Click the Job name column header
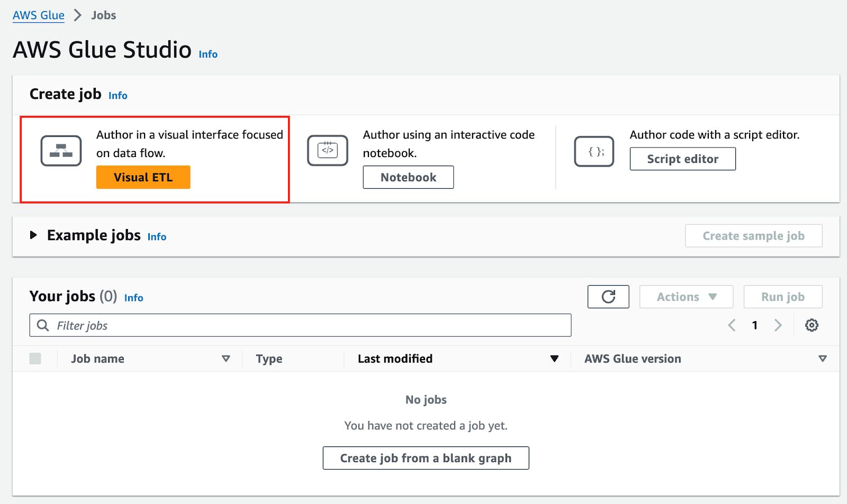Viewport: 847px width, 504px height. (98, 359)
